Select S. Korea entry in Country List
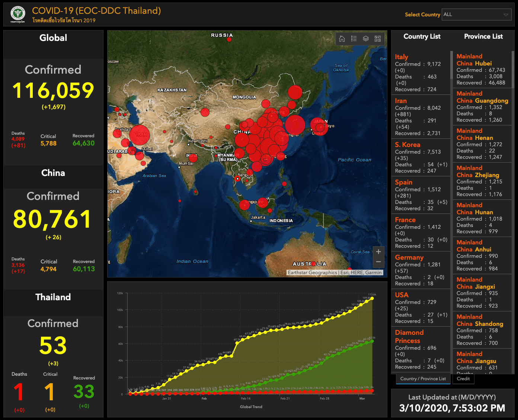Viewport: 518px width, 420px height. tap(407, 145)
